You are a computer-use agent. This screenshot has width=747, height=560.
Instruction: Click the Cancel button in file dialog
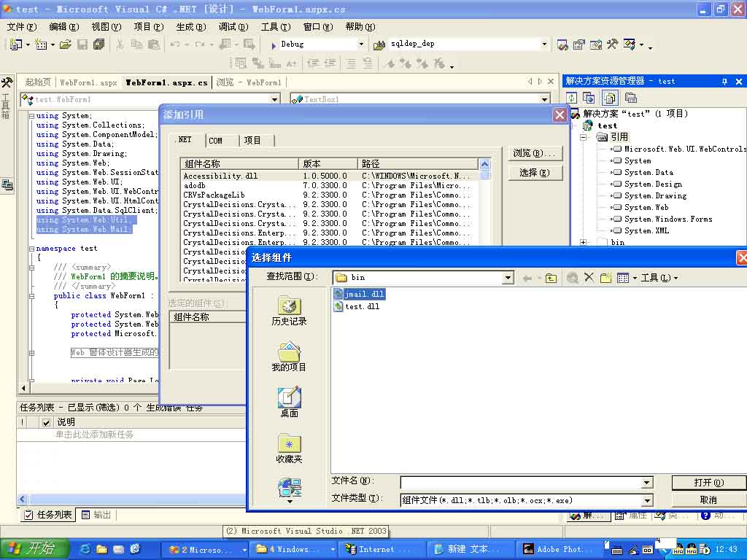tap(708, 500)
